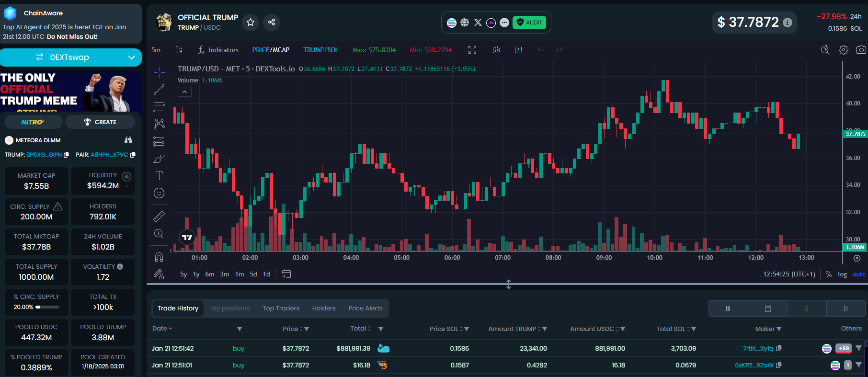Set chart range to 1d

[x=267, y=274]
